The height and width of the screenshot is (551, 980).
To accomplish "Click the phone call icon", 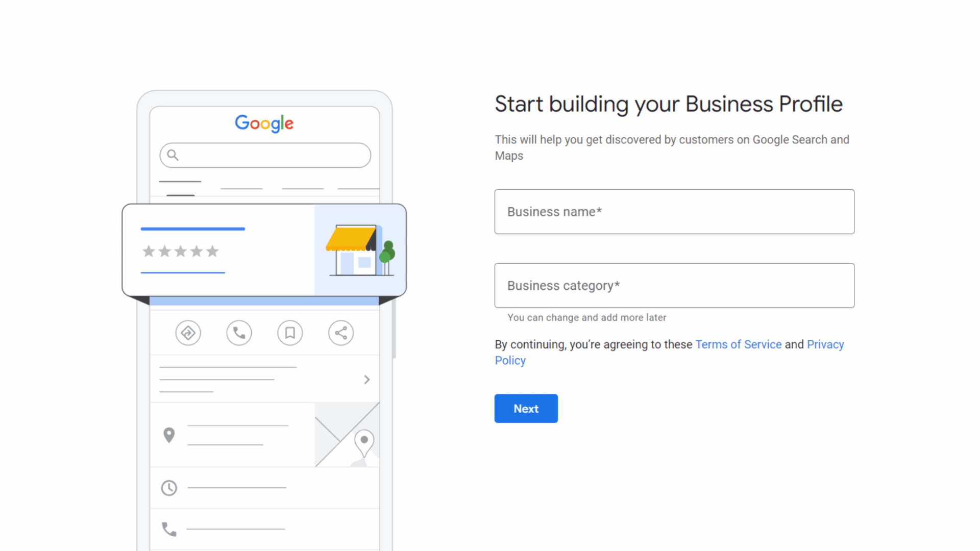I will (239, 332).
